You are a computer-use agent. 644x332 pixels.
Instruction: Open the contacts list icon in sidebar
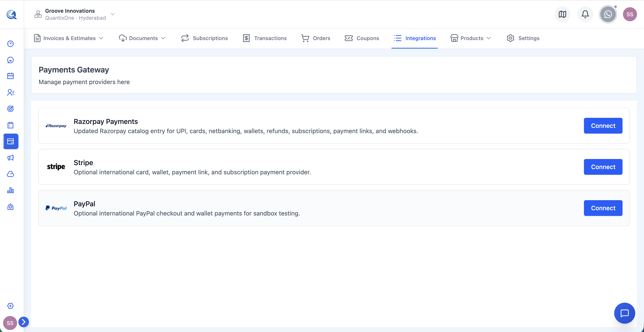pos(11,92)
